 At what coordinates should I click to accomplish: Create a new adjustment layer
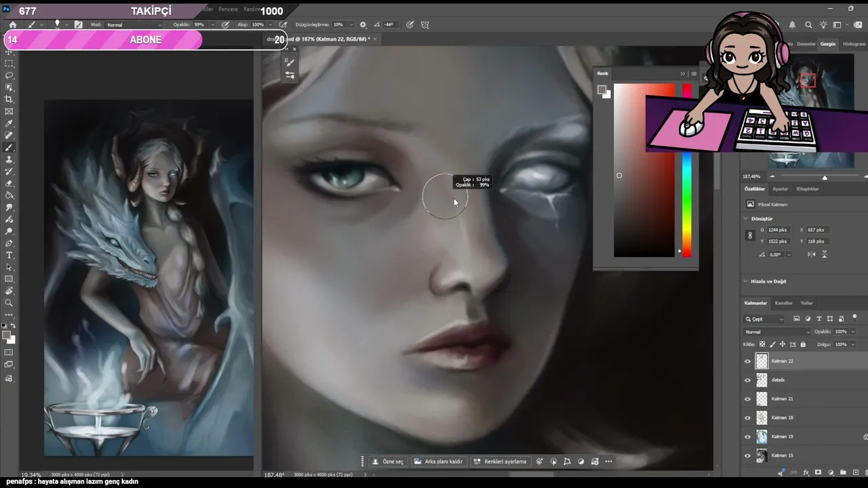pos(830,472)
